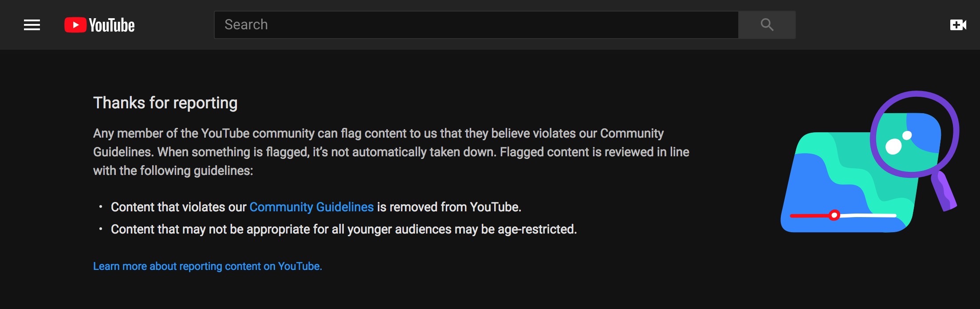Click Learn more about reporting content on YouTube
This screenshot has height=309, width=980.
[x=207, y=266]
